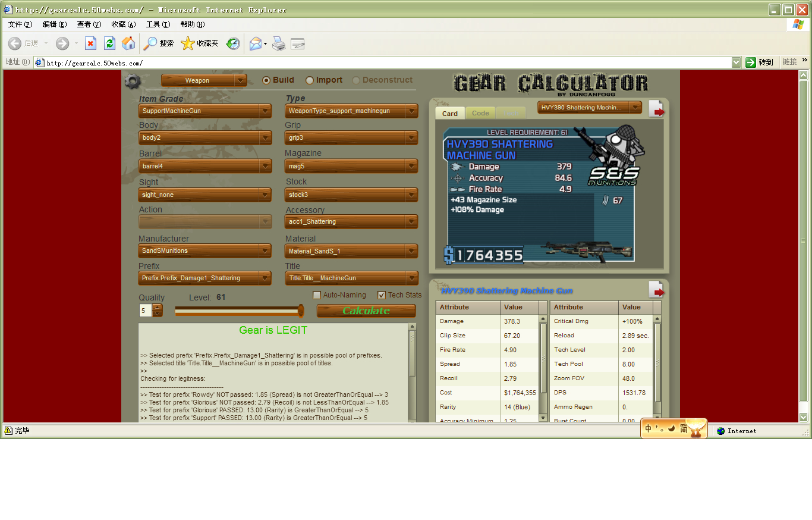Increase Quality with the up stepper

[x=158, y=307]
